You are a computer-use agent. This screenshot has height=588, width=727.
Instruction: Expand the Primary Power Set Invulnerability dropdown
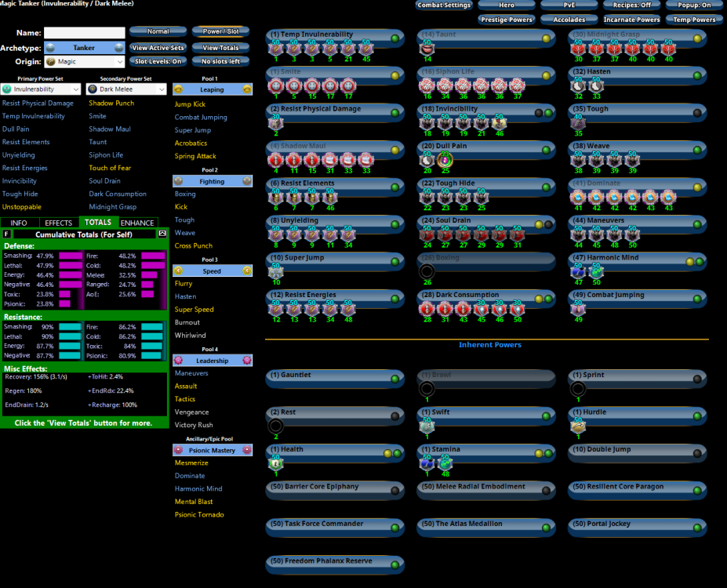pyautogui.click(x=41, y=89)
